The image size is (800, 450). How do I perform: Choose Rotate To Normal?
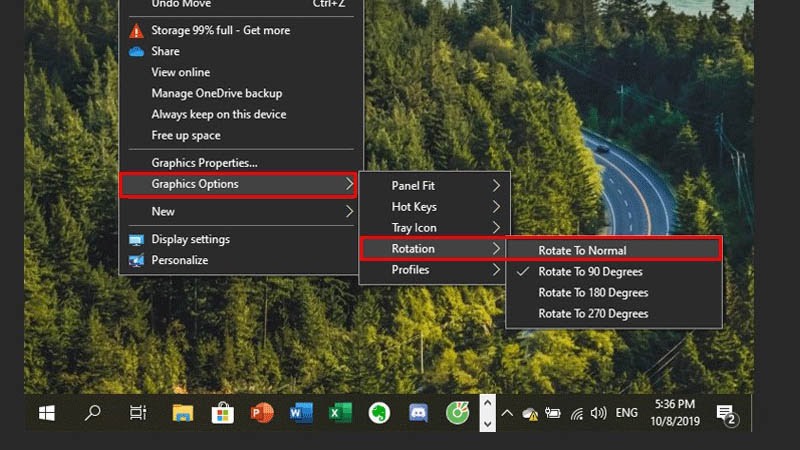[582, 250]
